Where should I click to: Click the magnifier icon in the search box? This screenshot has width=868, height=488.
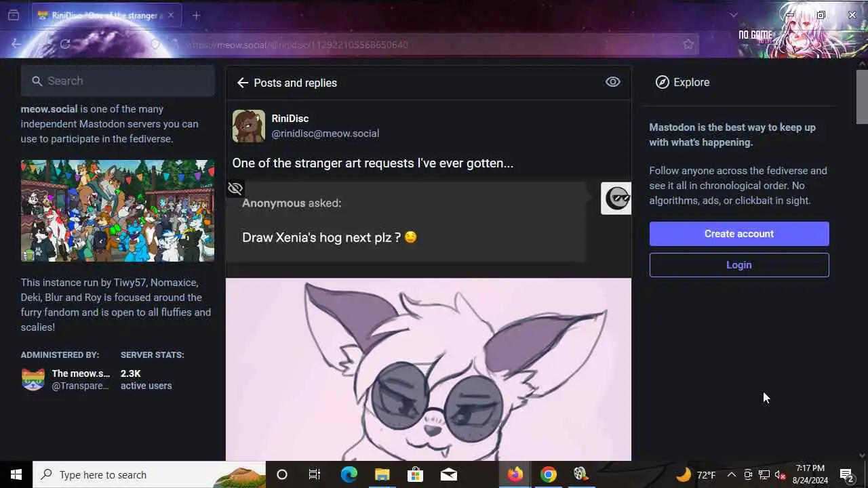(x=37, y=81)
